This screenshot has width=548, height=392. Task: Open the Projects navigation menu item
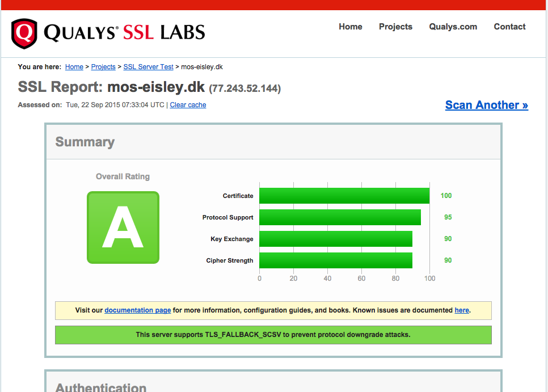point(395,27)
